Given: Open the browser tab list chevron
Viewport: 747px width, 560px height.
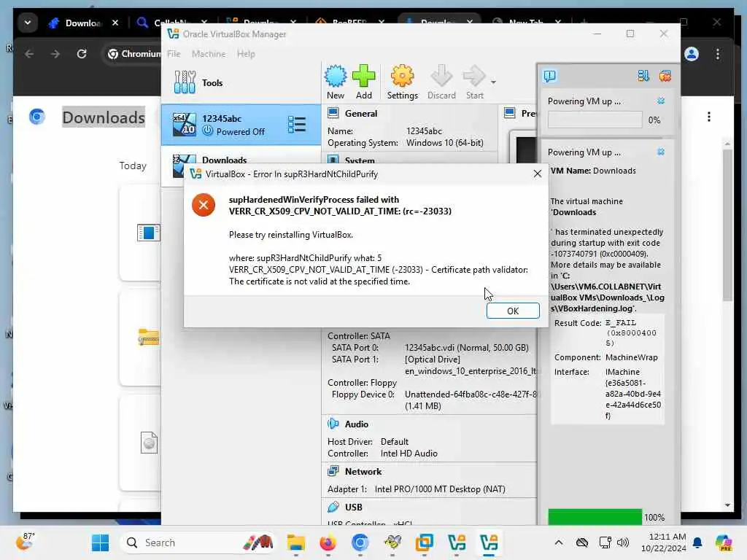Looking at the screenshot, I should 28,23.
